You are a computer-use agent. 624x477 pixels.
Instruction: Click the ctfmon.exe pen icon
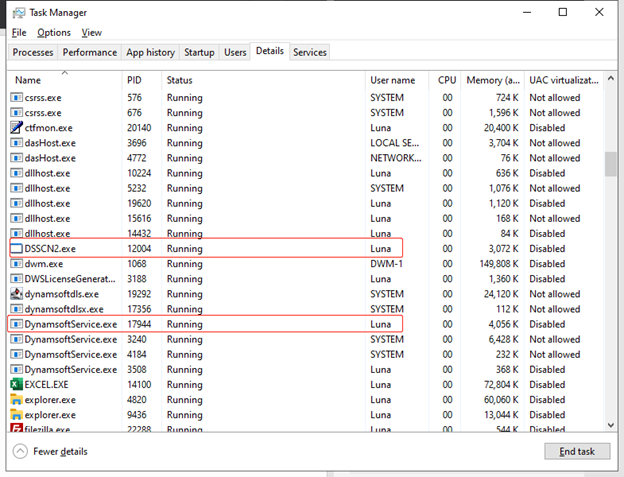[x=16, y=128]
